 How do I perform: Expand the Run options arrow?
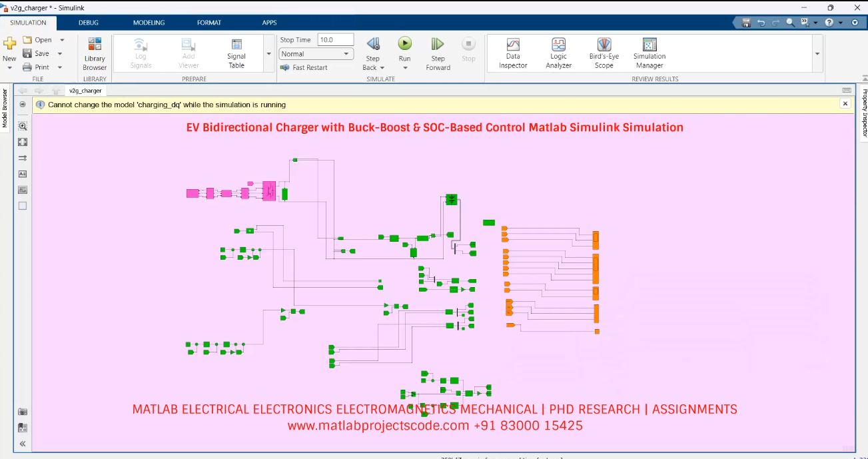404,68
